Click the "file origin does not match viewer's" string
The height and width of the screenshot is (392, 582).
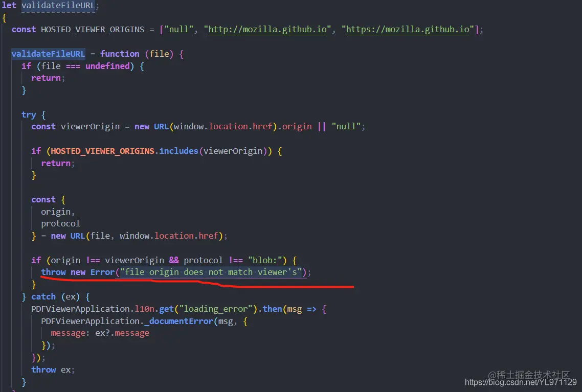pyautogui.click(x=211, y=272)
